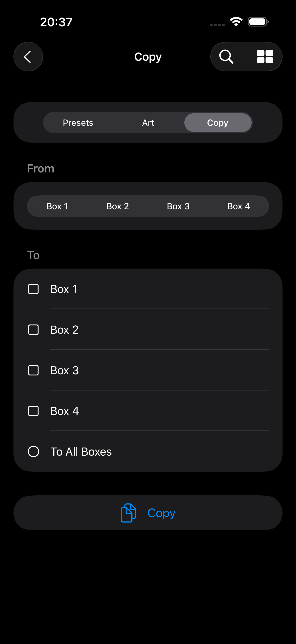The image size is (296, 644).
Task: Select the Copy segment tab
Action: [x=218, y=123]
